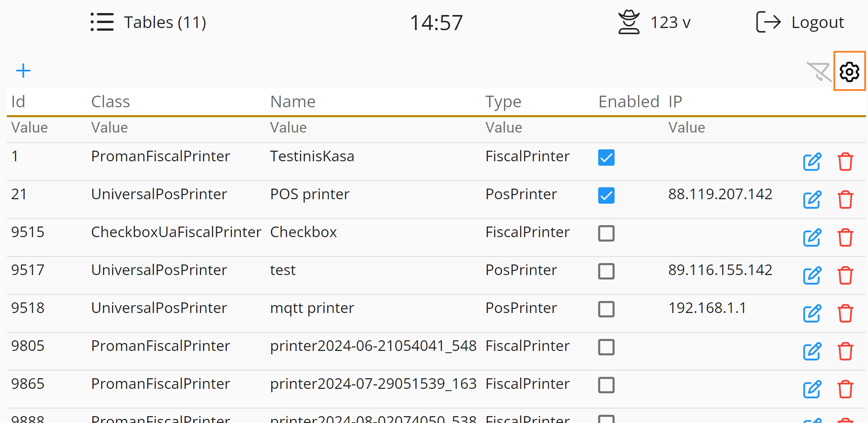Delete the test printer with ID 9517

[845, 275]
